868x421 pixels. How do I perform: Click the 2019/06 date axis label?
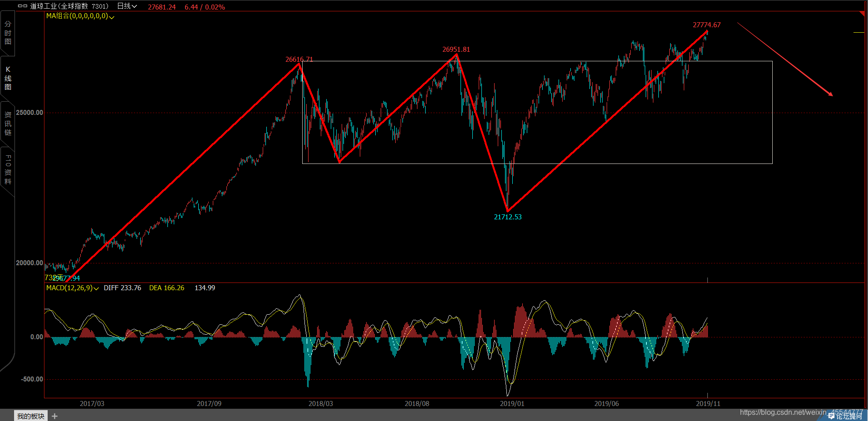(x=607, y=404)
